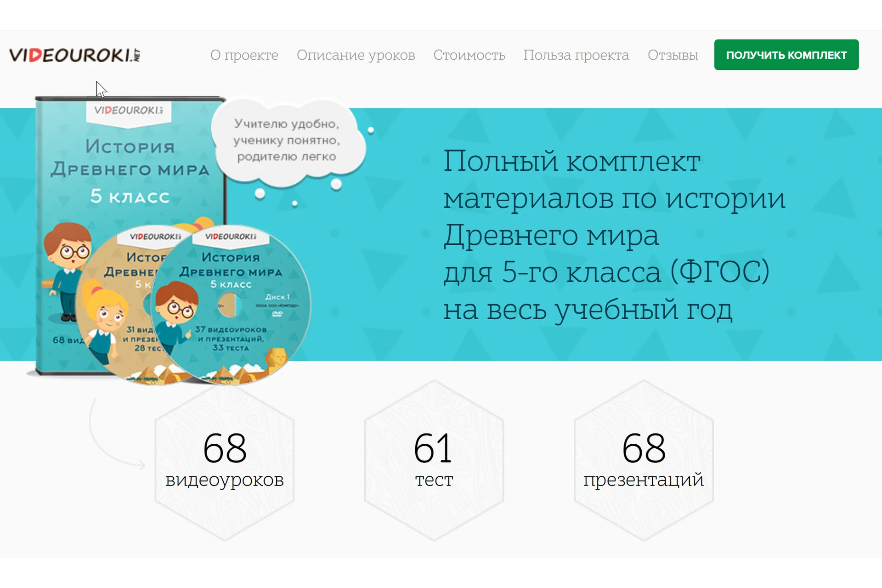This screenshot has width=882, height=588.
Task: Navigate to 'Польза проекта'
Action: [x=576, y=55]
